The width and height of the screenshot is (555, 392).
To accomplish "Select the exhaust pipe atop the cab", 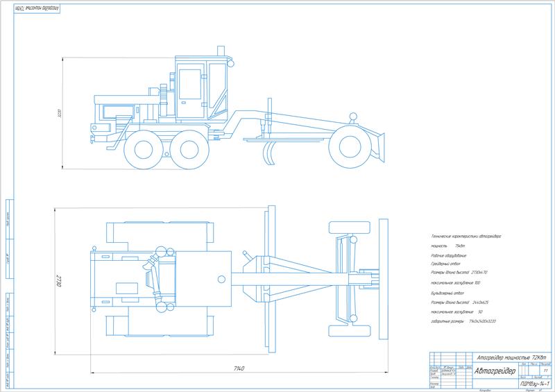I will click(221, 51).
